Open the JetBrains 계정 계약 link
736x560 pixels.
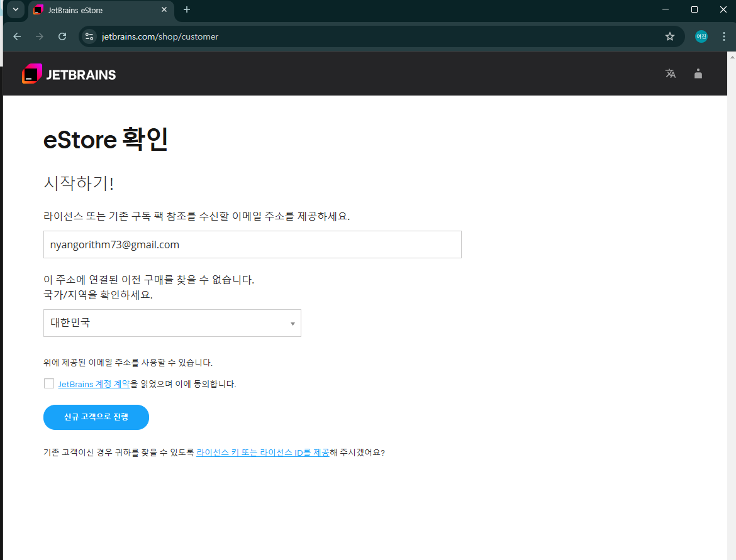94,384
